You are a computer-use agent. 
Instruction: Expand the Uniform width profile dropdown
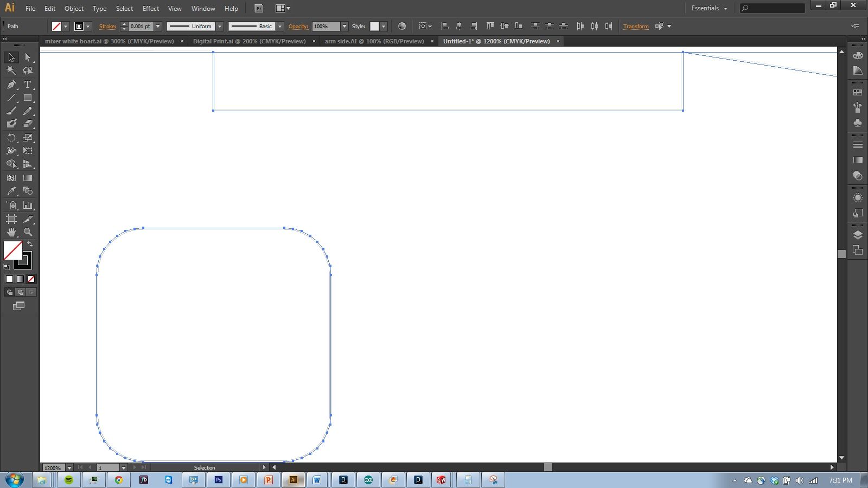[x=220, y=26]
